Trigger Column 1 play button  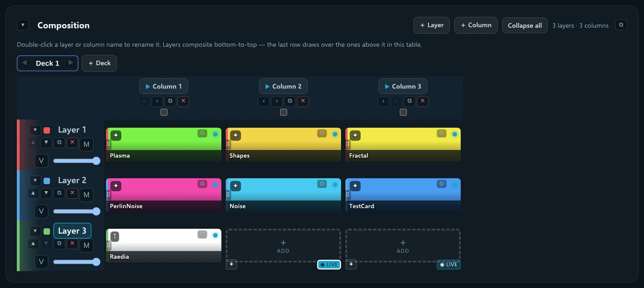[x=164, y=86]
